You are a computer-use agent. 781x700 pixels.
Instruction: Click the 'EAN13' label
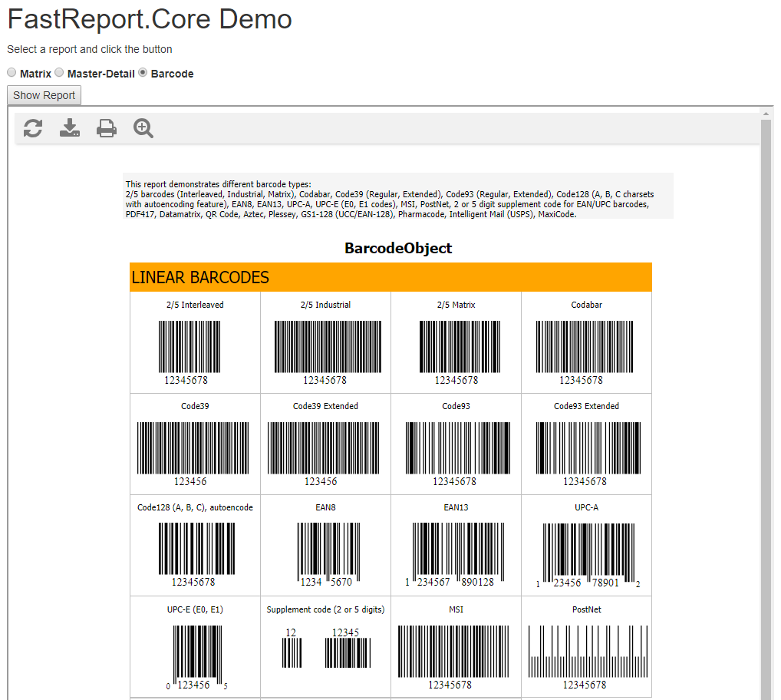456,507
